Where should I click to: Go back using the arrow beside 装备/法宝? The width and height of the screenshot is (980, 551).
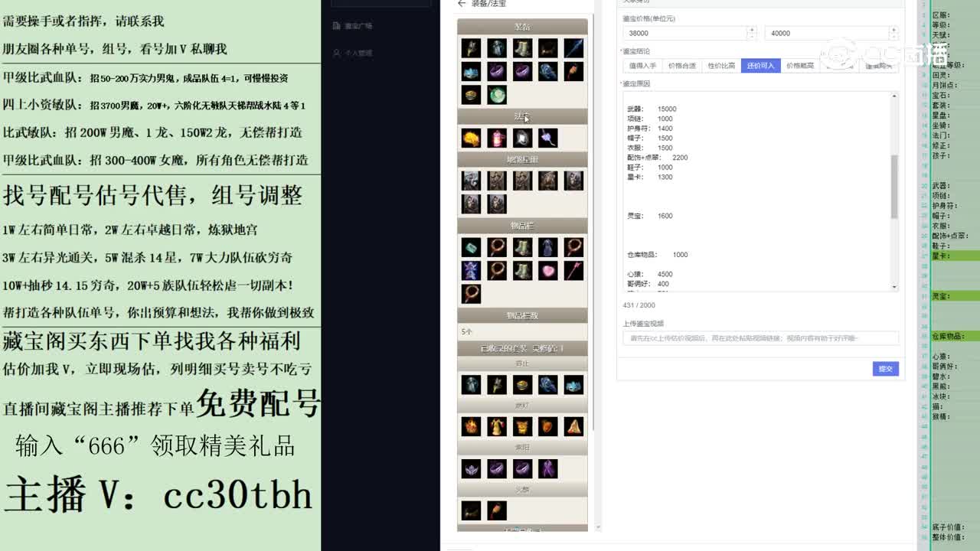click(x=461, y=4)
